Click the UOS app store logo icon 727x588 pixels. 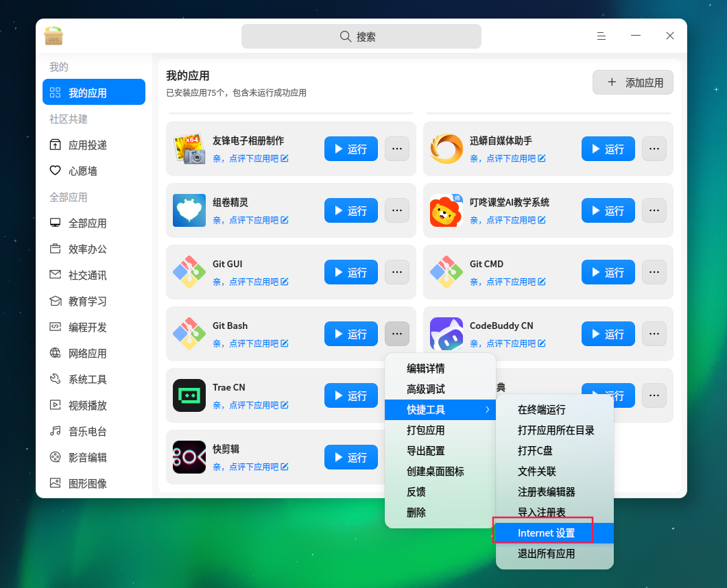(x=53, y=36)
